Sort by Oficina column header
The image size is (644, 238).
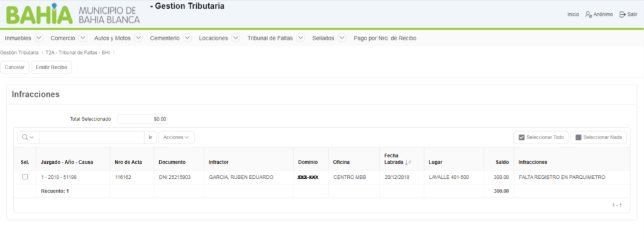click(x=341, y=162)
